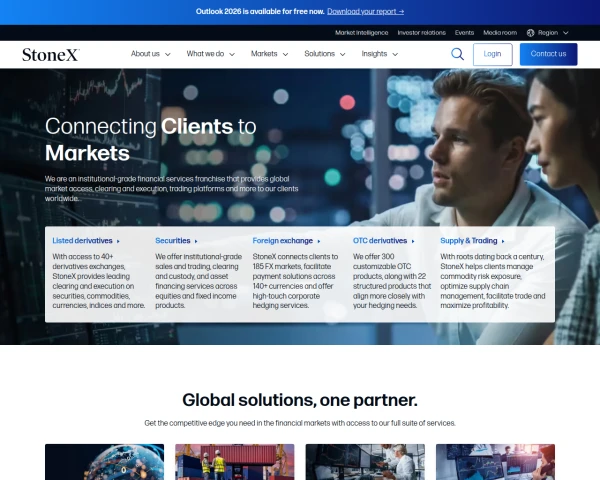
Task: Click 'With access to 40+ derivatives exchanges' description
Action: [99, 281]
